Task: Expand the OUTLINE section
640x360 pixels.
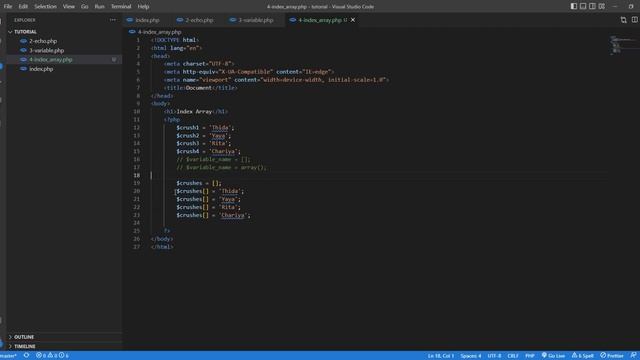Action: 24,337
